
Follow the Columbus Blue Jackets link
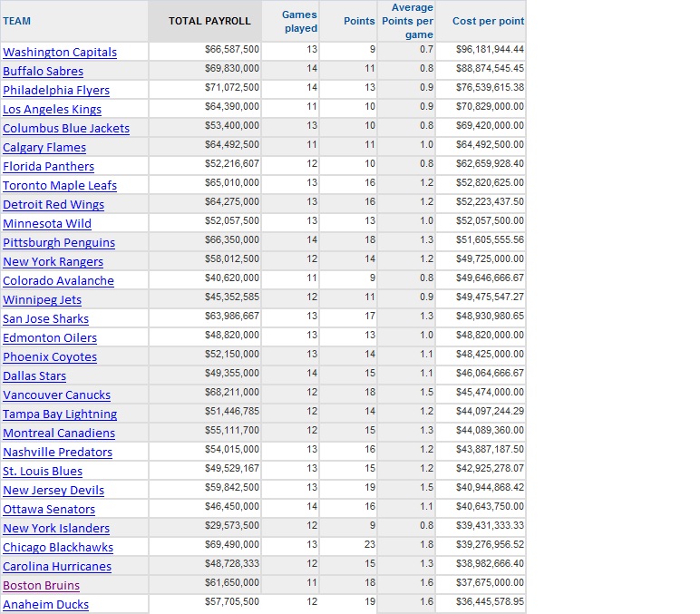coord(66,129)
